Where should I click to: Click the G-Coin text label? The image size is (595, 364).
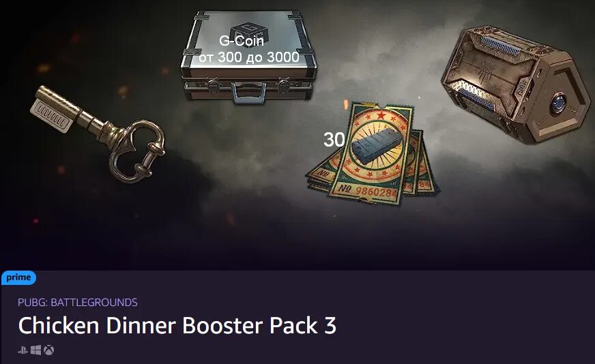[x=242, y=41]
